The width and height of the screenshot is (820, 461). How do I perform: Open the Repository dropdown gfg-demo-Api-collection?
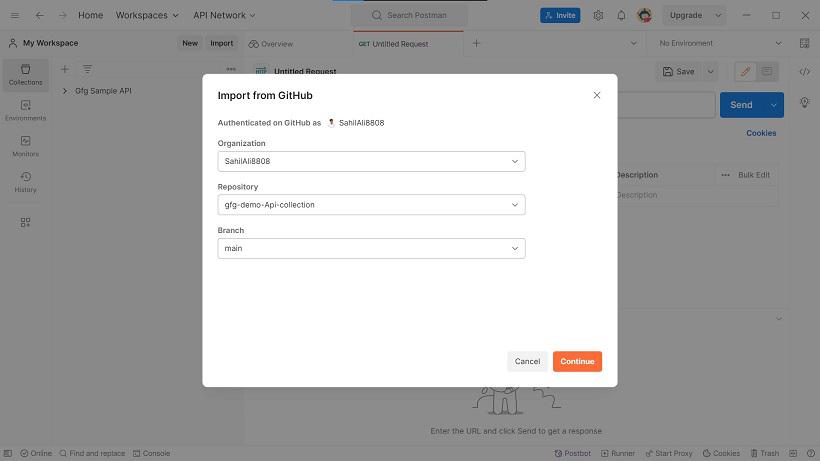(371, 205)
